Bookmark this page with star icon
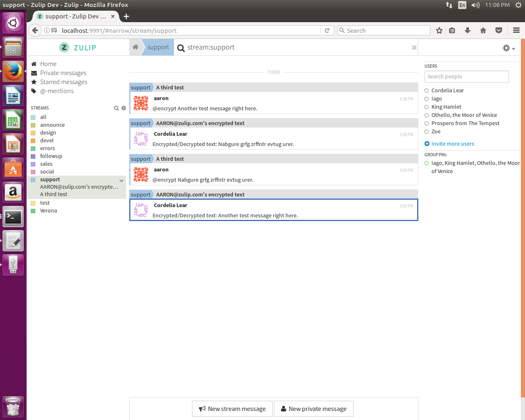The height and width of the screenshot is (420, 525). tap(439, 30)
